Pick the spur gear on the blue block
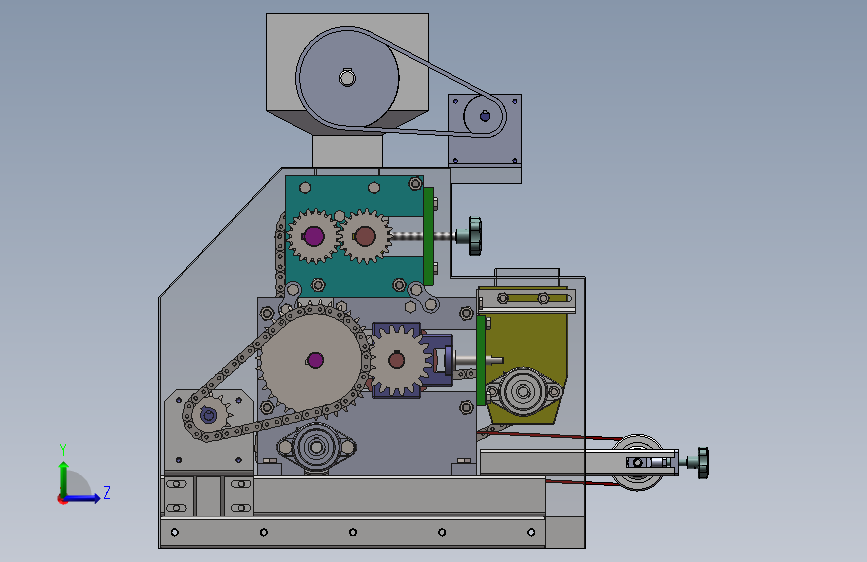Image resolution: width=867 pixels, height=562 pixels. pyautogui.click(x=398, y=361)
